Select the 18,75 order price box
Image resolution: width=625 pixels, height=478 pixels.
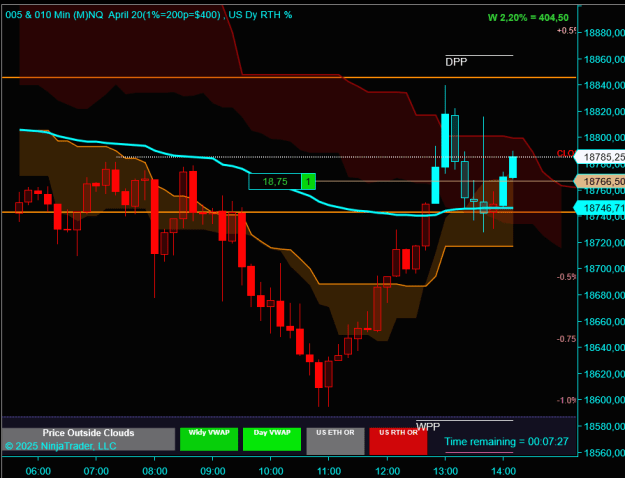pos(275,182)
